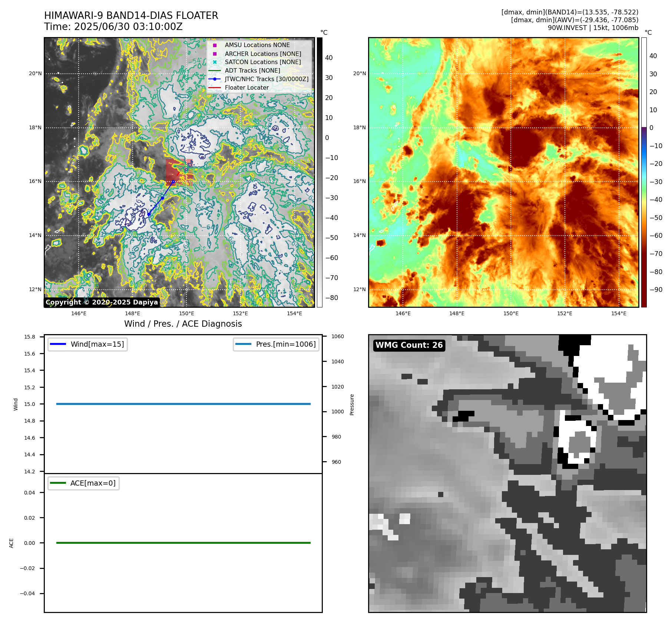Click the red Floater Locater legend line
The height and width of the screenshot is (626, 672).
tap(215, 88)
